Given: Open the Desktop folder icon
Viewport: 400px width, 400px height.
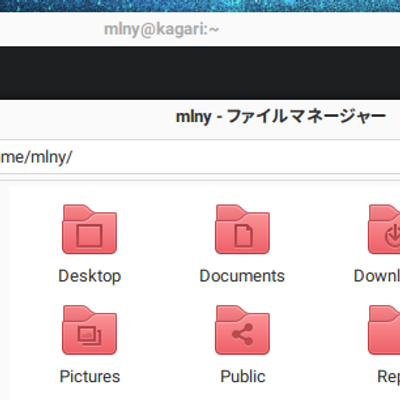Looking at the screenshot, I should [x=89, y=229].
